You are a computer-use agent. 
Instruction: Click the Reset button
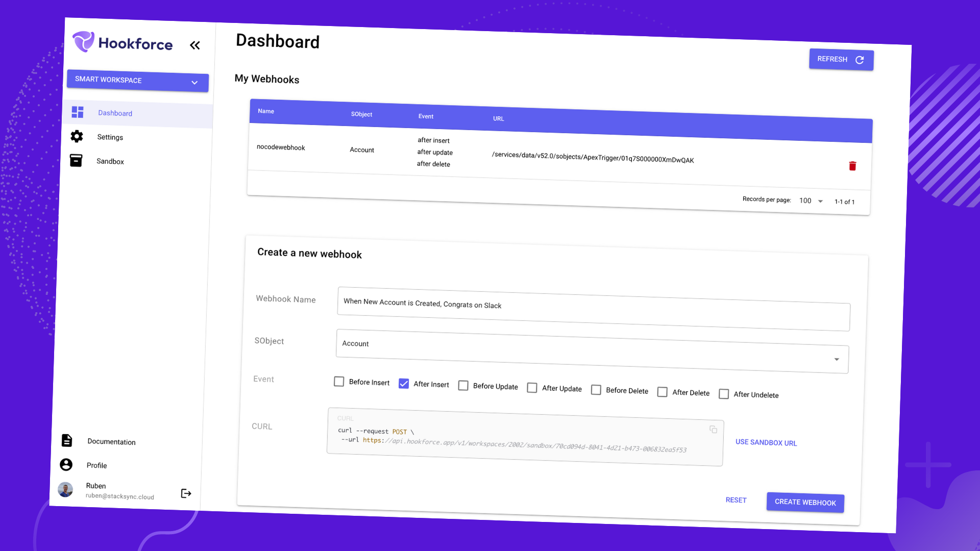pos(736,500)
